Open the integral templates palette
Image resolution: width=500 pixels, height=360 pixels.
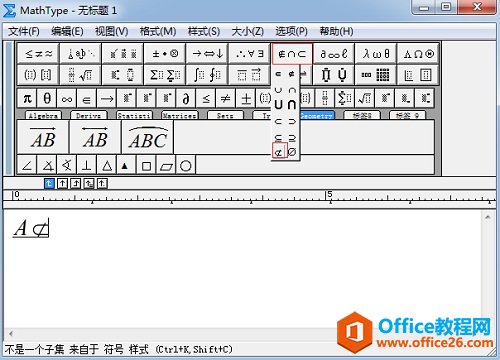click(x=207, y=74)
